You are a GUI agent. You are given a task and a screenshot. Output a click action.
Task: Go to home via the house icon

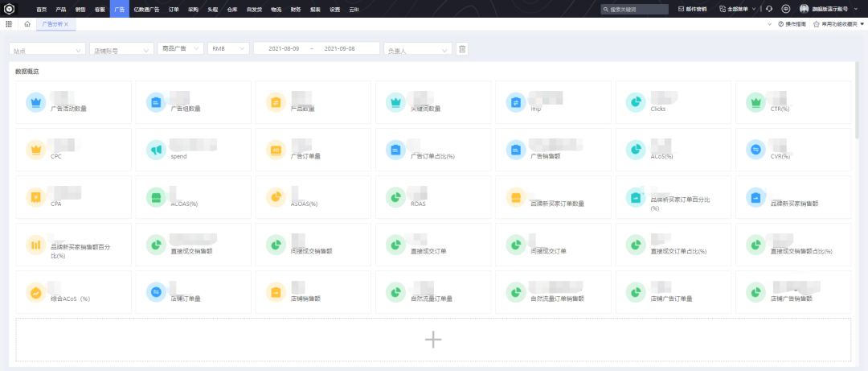pos(27,24)
